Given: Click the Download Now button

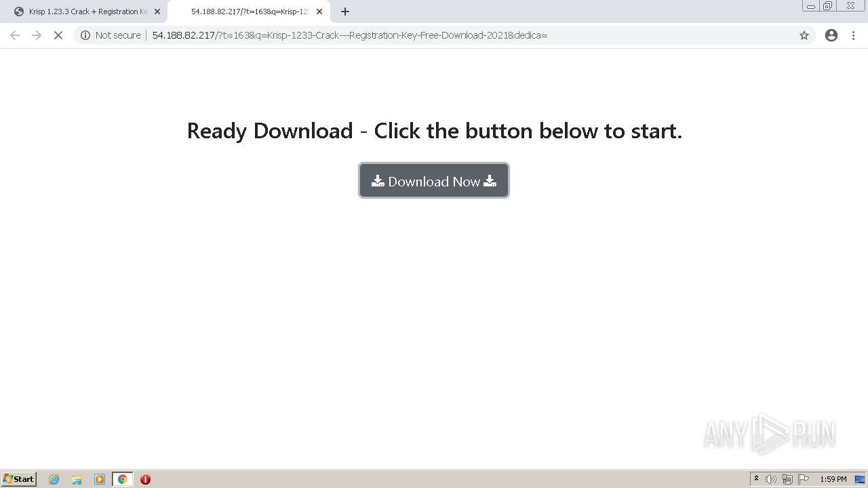Looking at the screenshot, I should (434, 181).
